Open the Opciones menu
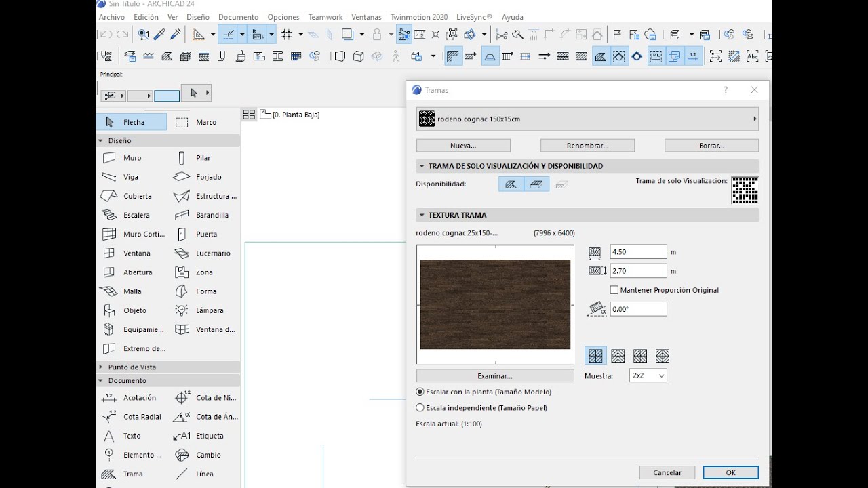Image resolution: width=868 pixels, height=488 pixels. [283, 17]
